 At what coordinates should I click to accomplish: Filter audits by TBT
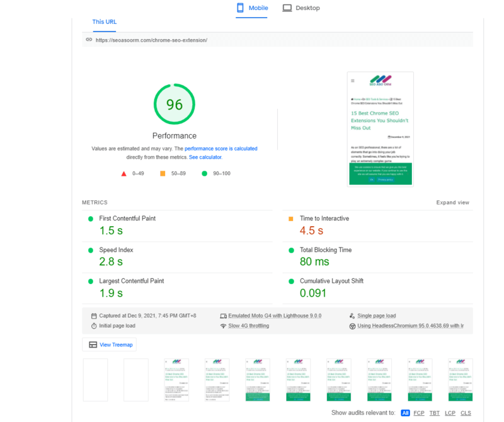tap(435, 413)
